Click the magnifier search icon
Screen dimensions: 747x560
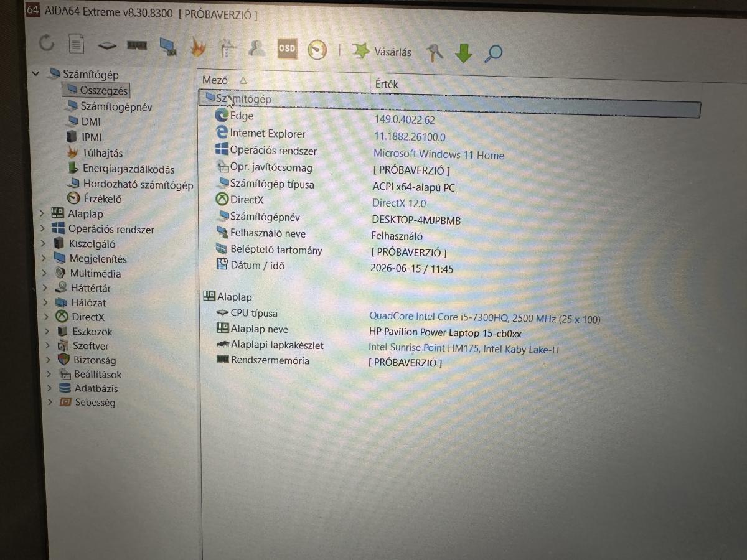click(x=494, y=54)
